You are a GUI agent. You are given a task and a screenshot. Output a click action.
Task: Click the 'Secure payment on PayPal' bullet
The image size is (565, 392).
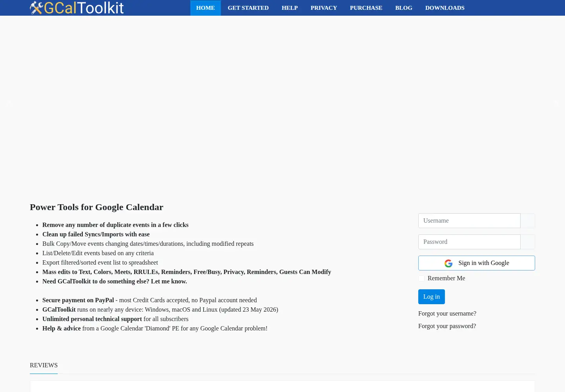149,300
